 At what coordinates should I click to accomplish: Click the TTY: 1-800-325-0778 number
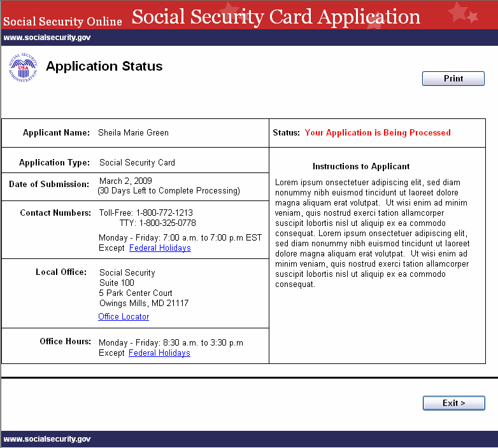tap(158, 223)
